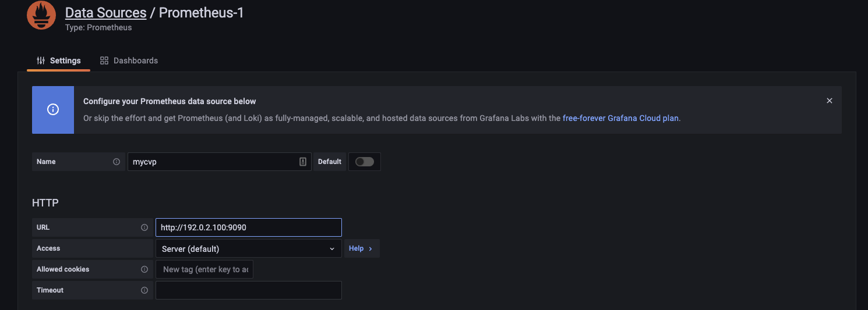Click the 'Type: Prometheus' subtitle text
868x310 pixels.
tap(98, 27)
